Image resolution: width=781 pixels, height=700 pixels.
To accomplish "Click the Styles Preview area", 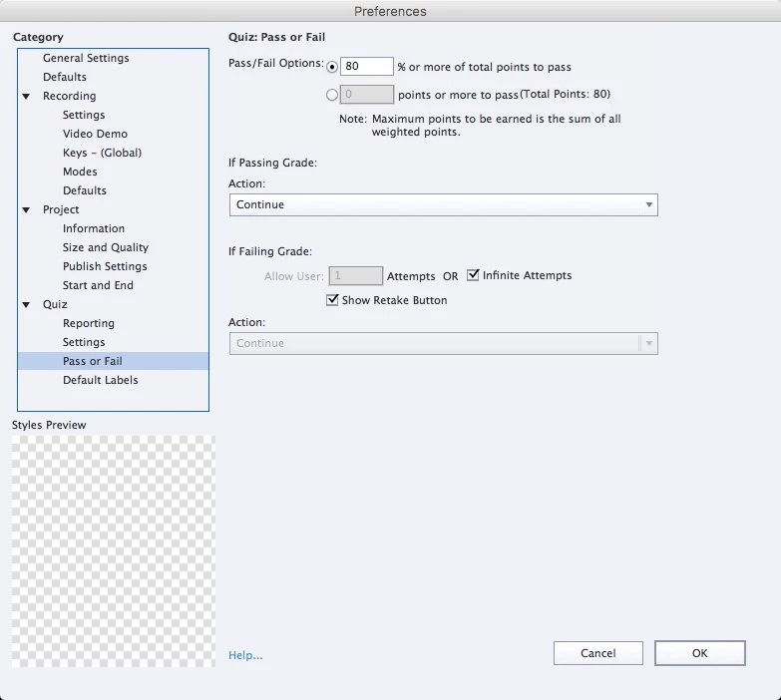I will [114, 551].
